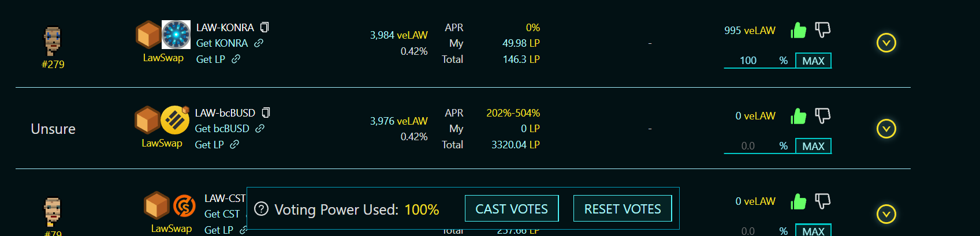Click thumbs up on the LAW-CST row
Image resolution: width=980 pixels, height=236 pixels.
[x=799, y=201]
